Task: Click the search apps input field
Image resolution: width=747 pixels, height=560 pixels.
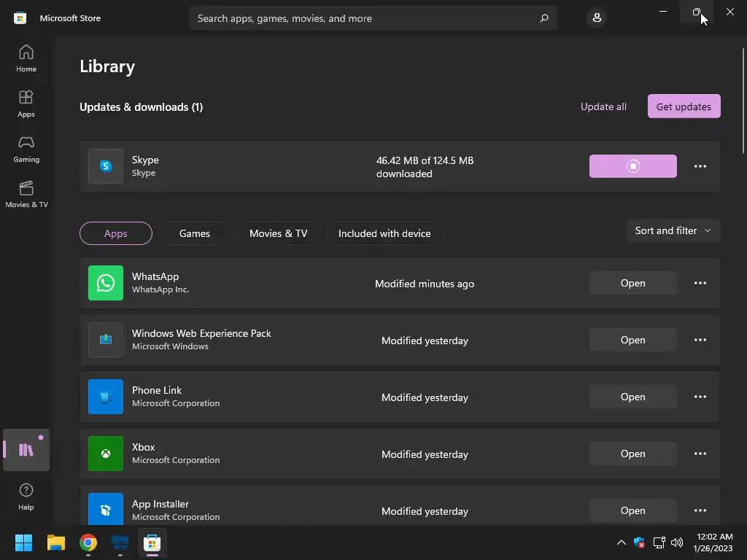Action: pyautogui.click(x=373, y=18)
